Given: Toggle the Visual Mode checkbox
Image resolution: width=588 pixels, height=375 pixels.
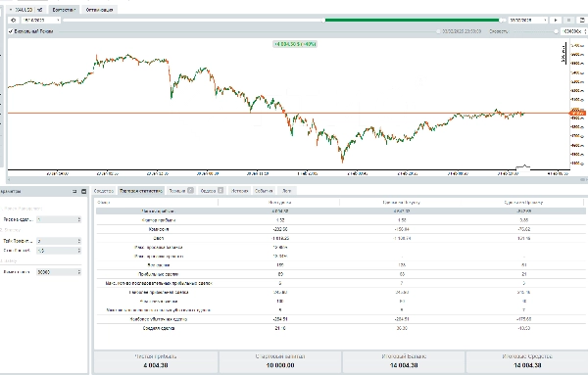Looking at the screenshot, I should pos(11,31).
